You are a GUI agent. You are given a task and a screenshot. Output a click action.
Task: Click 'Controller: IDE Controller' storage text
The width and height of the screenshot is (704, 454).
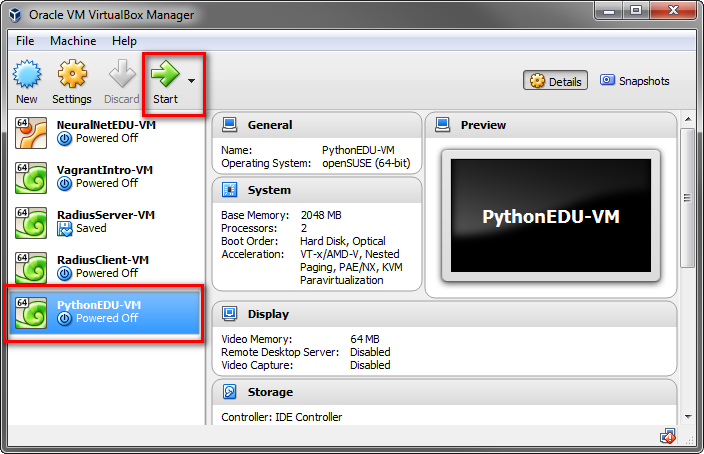click(282, 417)
